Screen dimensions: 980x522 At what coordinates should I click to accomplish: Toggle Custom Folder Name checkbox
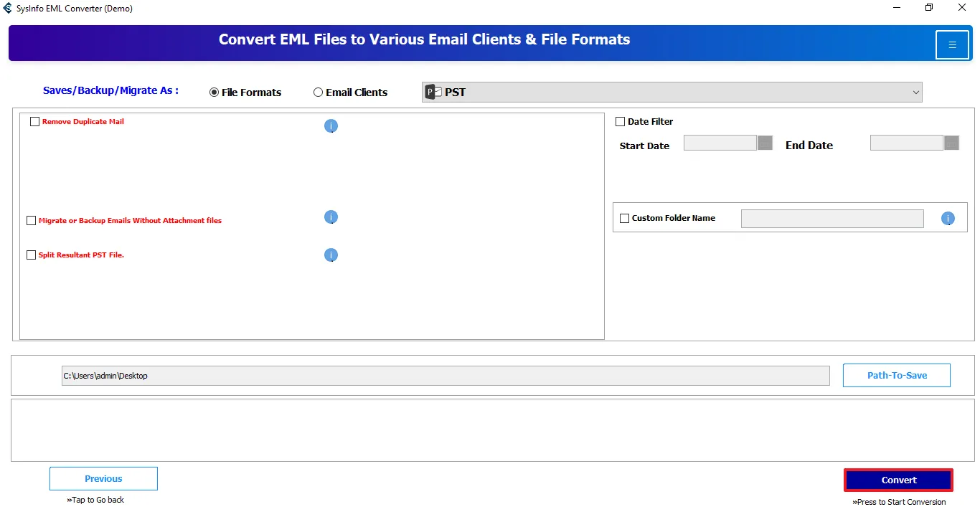tap(624, 219)
